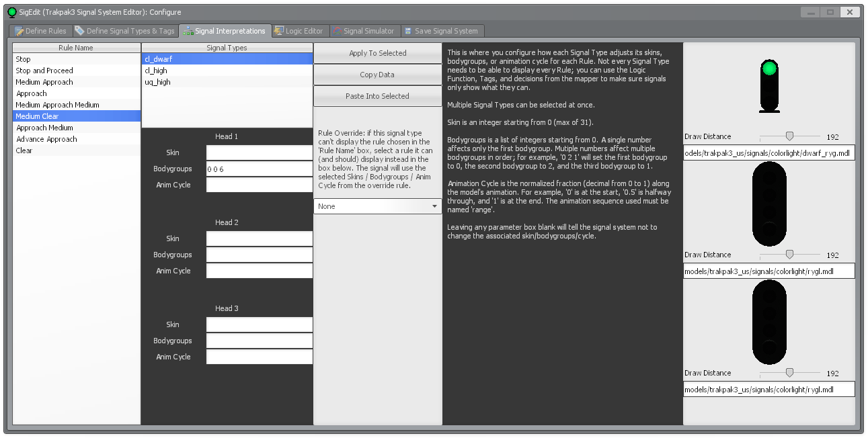868x438 pixels.
Task: Switch to Define Signal Types & Tags tab
Action: 125,31
